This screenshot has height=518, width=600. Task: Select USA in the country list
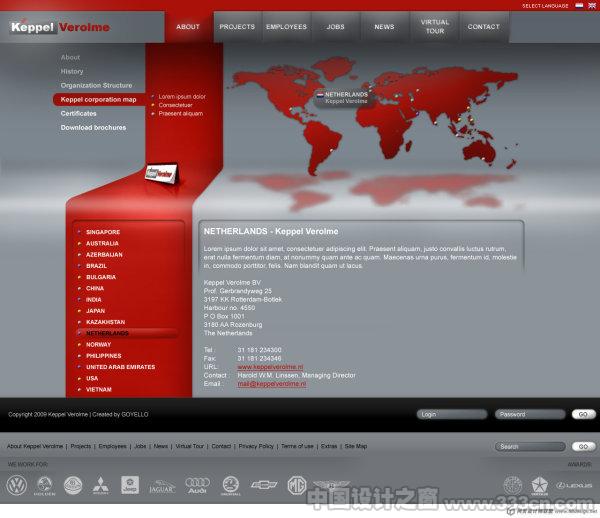point(92,378)
